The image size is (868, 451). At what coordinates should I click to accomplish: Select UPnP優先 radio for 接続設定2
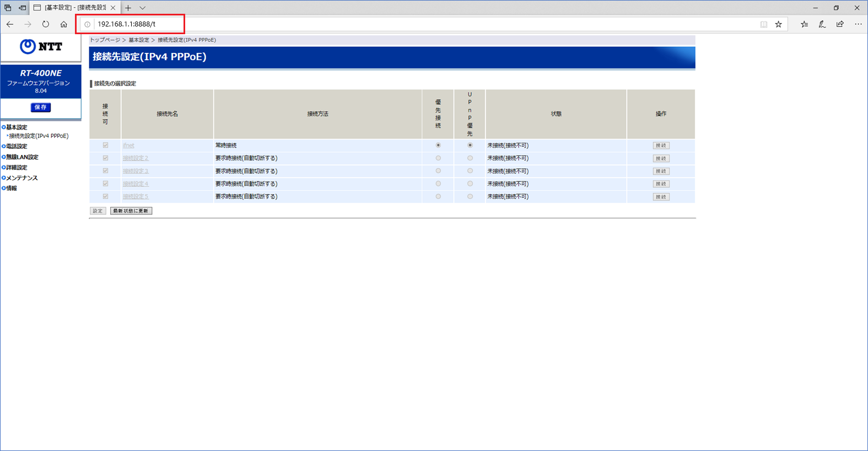[x=470, y=158]
